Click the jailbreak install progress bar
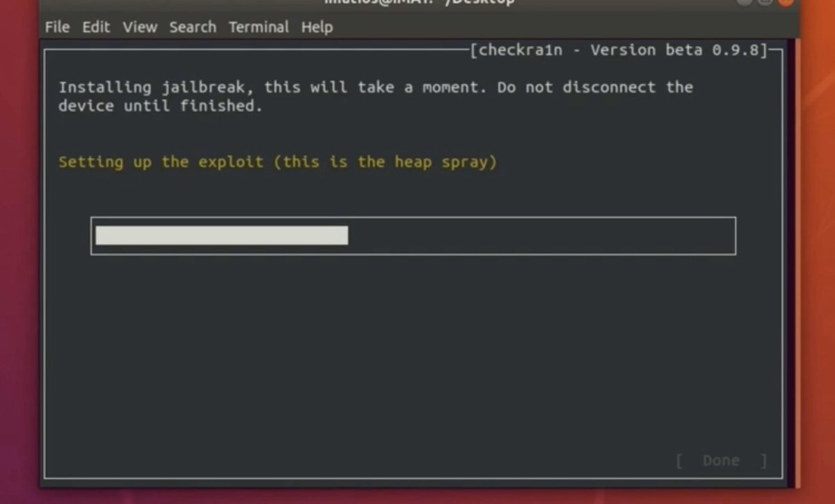 tap(413, 236)
